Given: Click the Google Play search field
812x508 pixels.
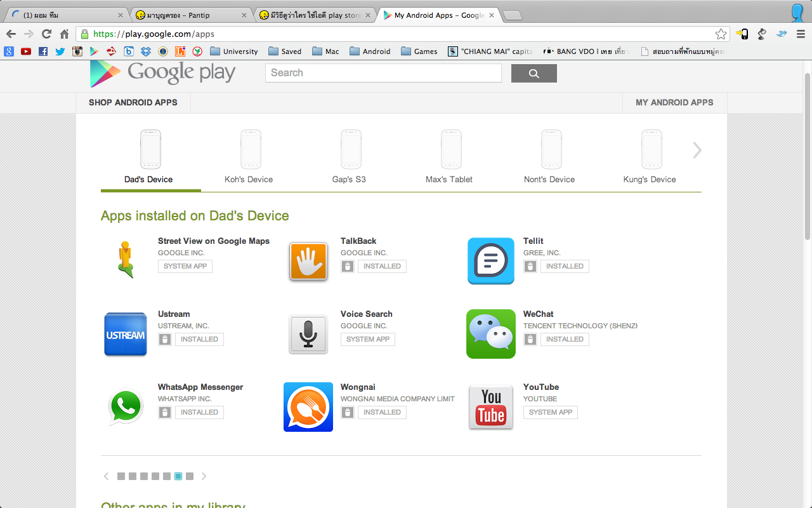Looking at the screenshot, I should click(x=383, y=73).
